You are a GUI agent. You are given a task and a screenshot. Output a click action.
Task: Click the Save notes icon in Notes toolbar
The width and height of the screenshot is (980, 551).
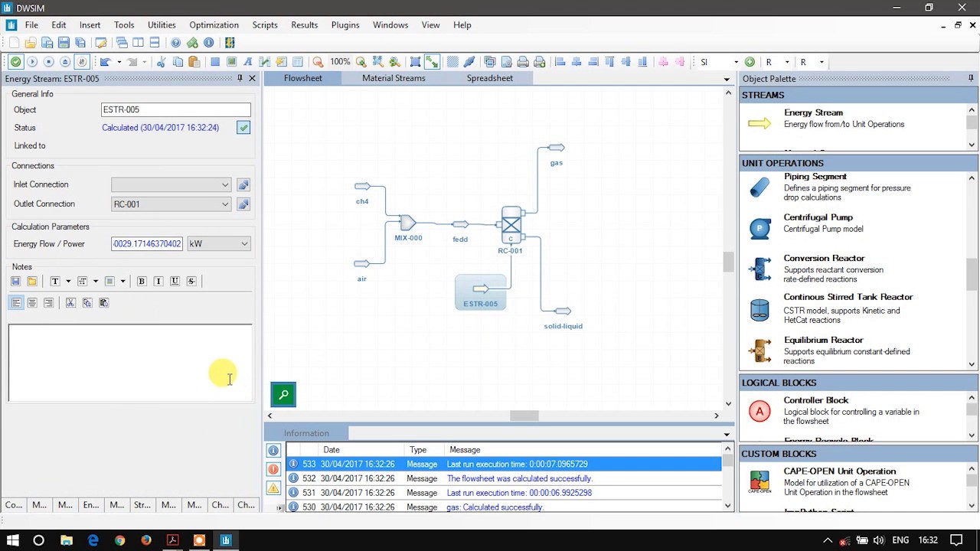click(15, 282)
